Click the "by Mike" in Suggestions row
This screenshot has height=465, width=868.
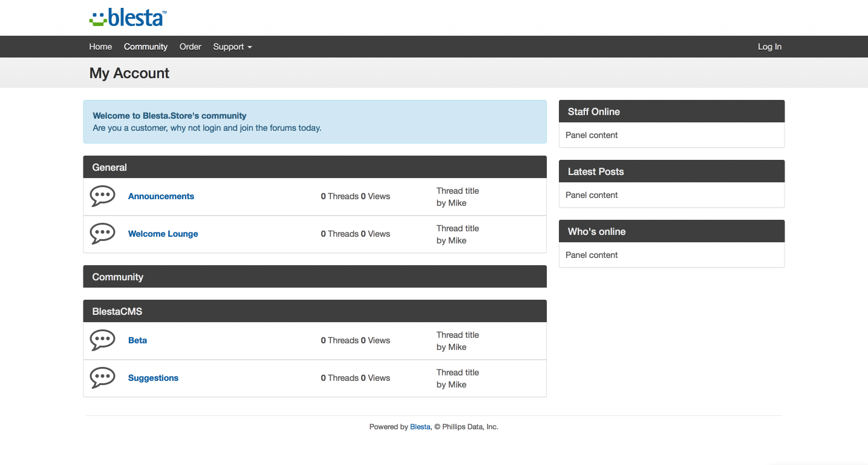point(451,384)
